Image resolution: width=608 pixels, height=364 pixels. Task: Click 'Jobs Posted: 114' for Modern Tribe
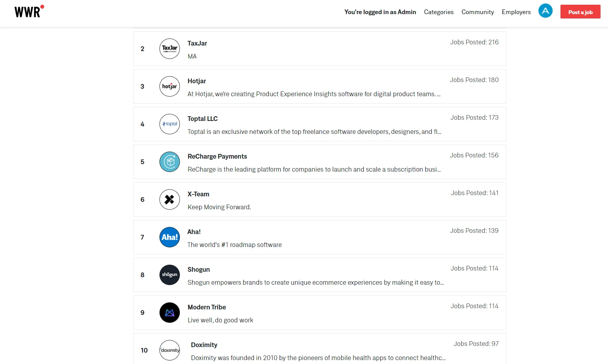pyautogui.click(x=474, y=306)
